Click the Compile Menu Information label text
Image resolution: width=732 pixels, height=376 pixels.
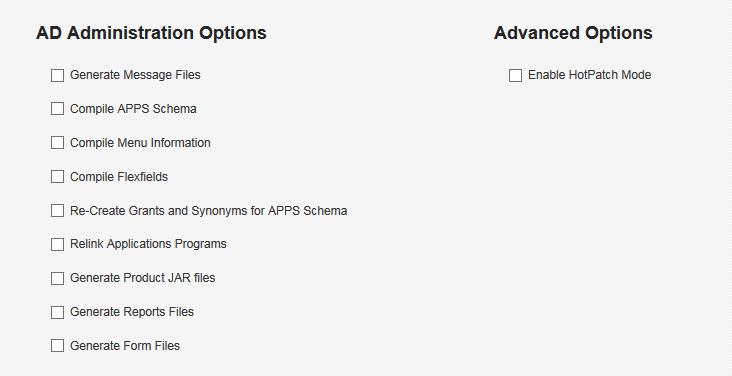pyautogui.click(x=140, y=142)
